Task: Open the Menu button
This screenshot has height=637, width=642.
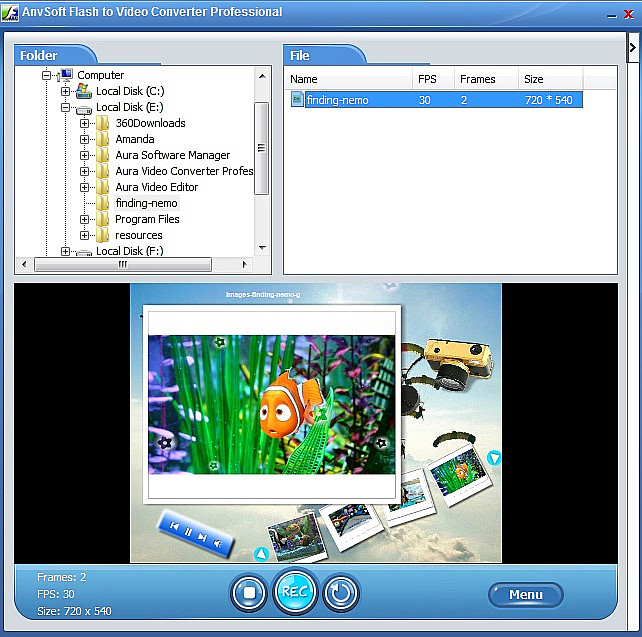Action: 526,594
